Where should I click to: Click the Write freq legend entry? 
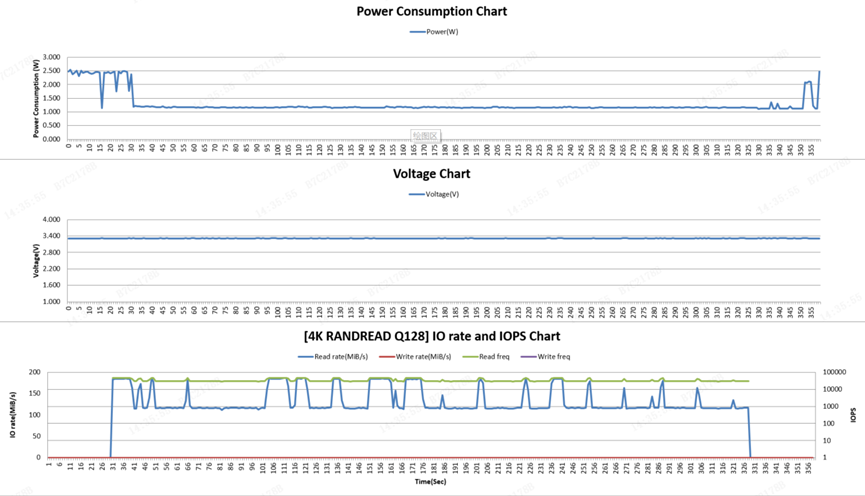coord(546,357)
